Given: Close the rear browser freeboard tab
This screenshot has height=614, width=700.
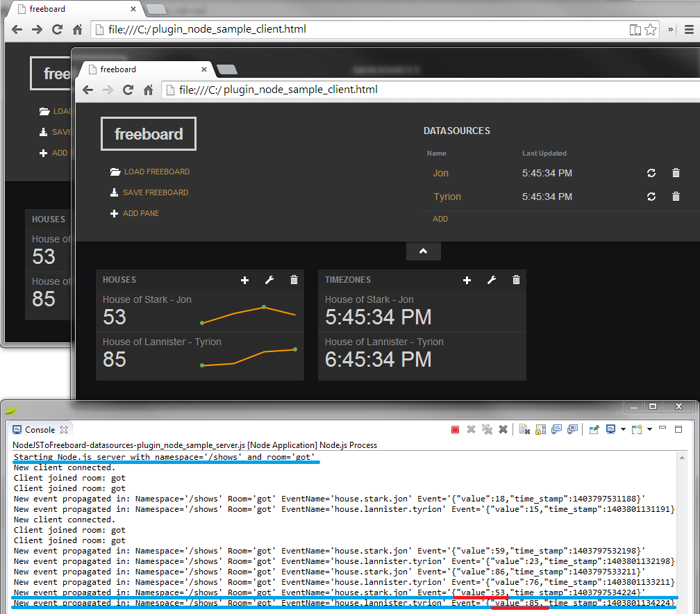Looking at the screenshot, I should (133, 9).
